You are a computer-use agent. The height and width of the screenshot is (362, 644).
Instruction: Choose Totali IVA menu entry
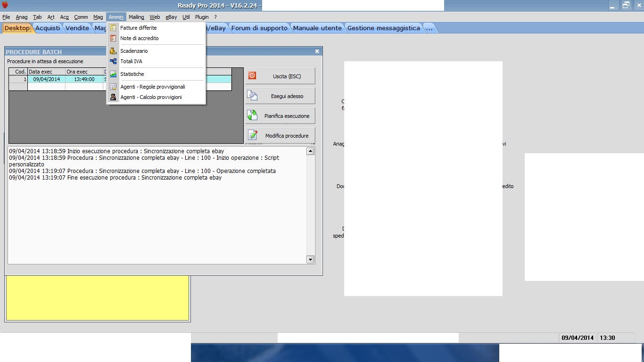pos(157,61)
